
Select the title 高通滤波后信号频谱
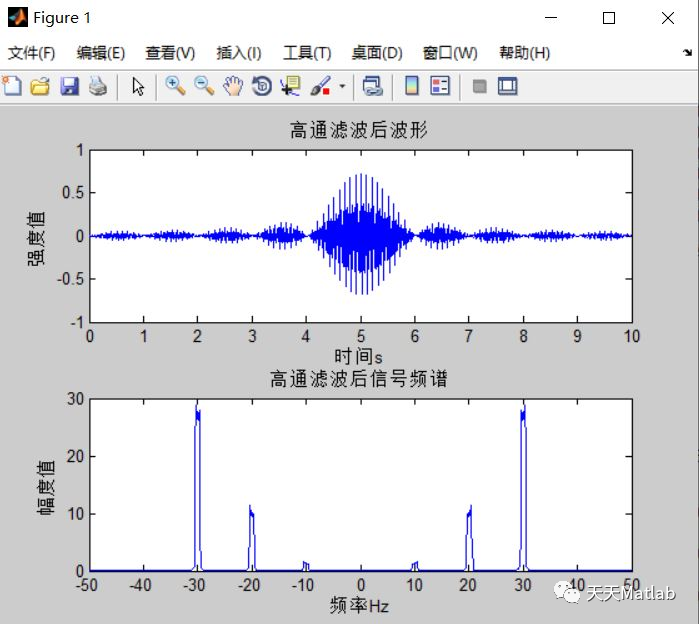(x=359, y=379)
